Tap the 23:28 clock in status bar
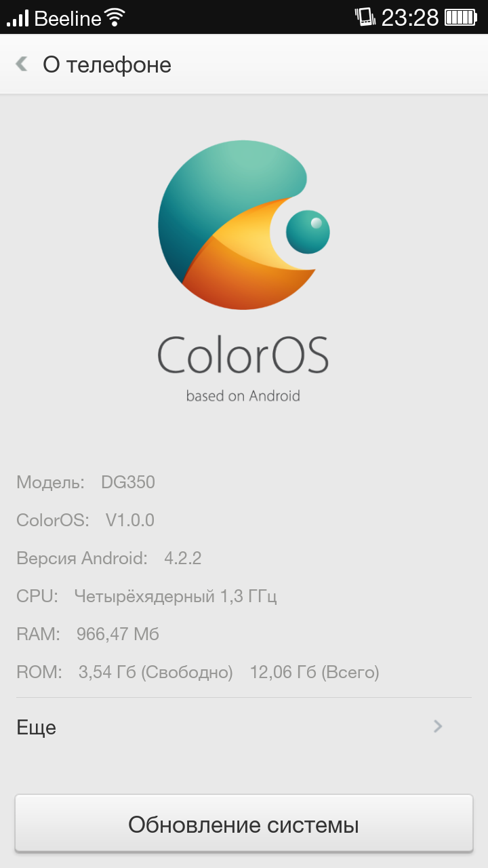The width and height of the screenshot is (488, 868). 410,18
